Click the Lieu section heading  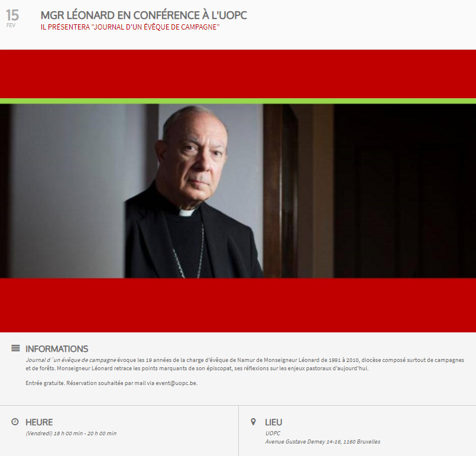coord(274,422)
